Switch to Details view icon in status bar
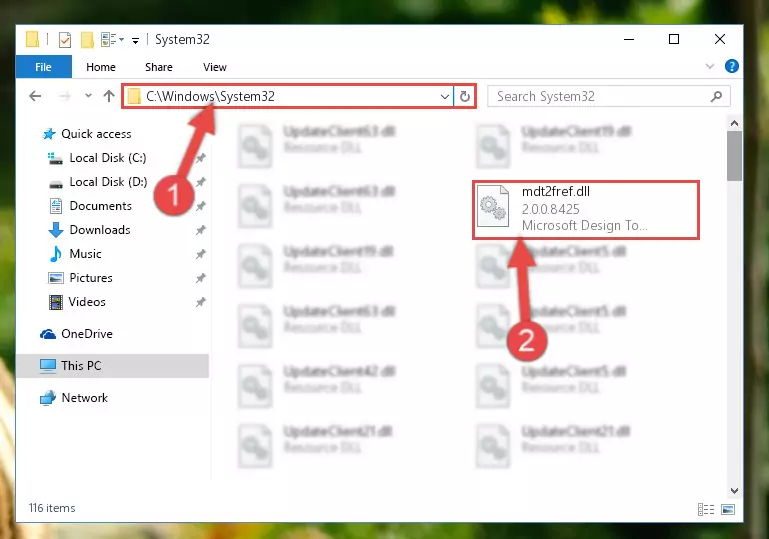 pos(706,510)
